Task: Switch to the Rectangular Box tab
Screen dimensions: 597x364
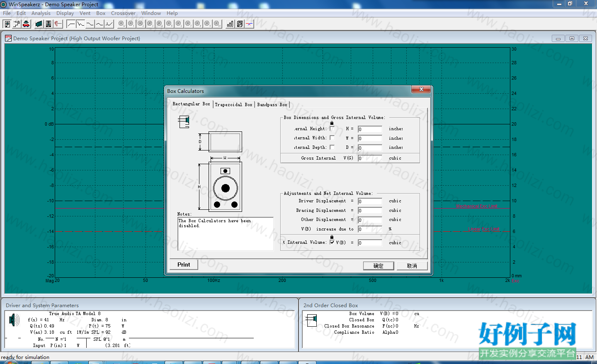Action: (191, 104)
